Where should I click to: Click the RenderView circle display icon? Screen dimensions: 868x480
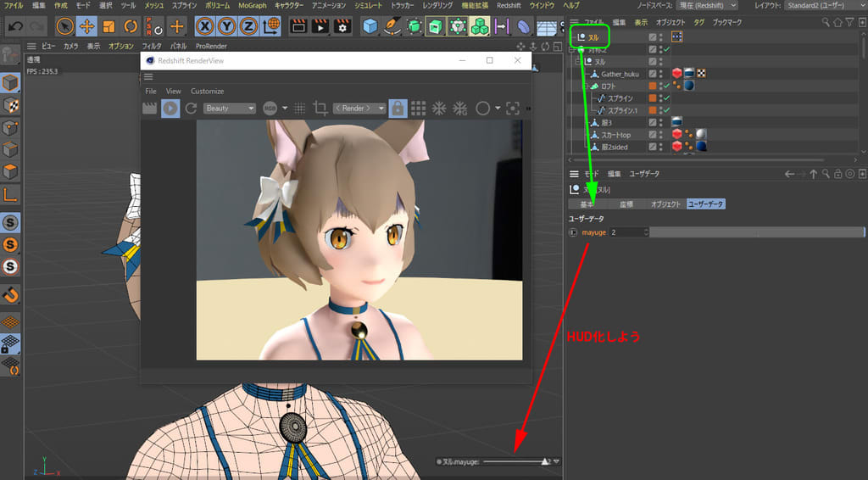[x=482, y=109]
